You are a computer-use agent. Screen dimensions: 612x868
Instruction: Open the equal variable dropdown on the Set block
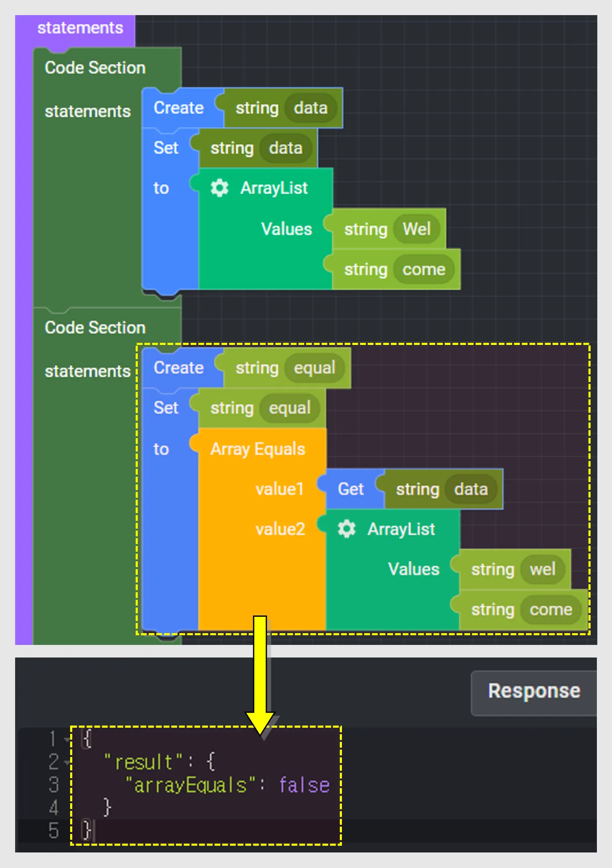[x=290, y=408]
